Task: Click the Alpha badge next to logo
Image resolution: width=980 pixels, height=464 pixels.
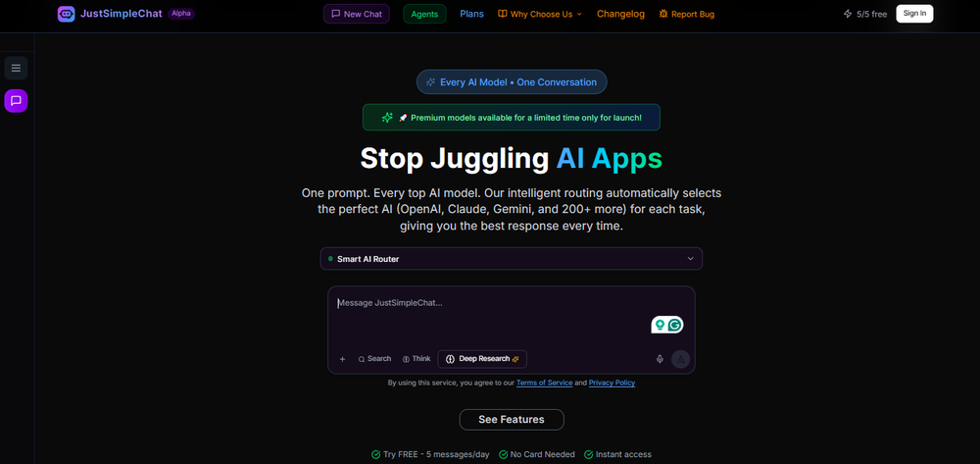Action: pos(181,14)
